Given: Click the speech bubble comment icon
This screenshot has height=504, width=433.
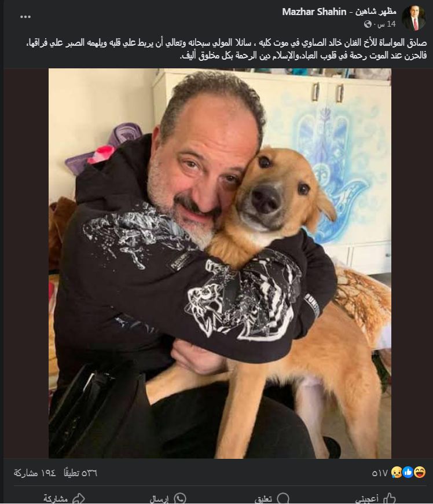Looking at the screenshot, I should (282, 499).
